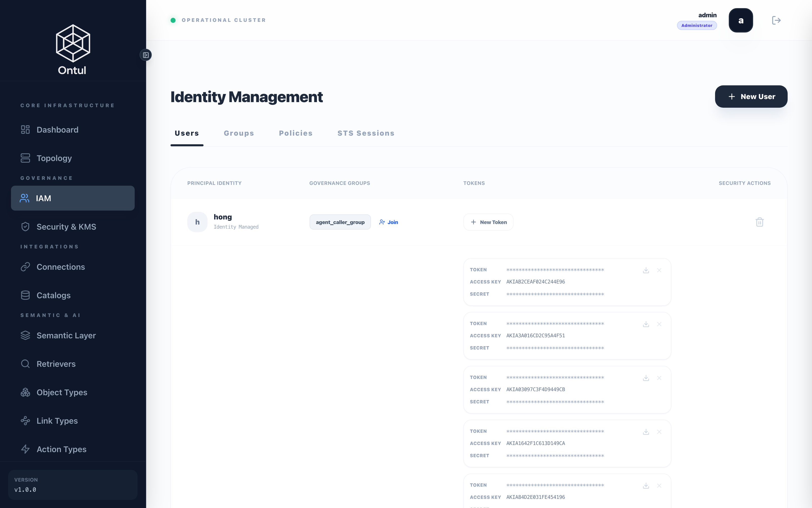This screenshot has height=508, width=812.
Task: Revoke token with key AKIA84D2E031FE454196
Action: click(x=659, y=485)
